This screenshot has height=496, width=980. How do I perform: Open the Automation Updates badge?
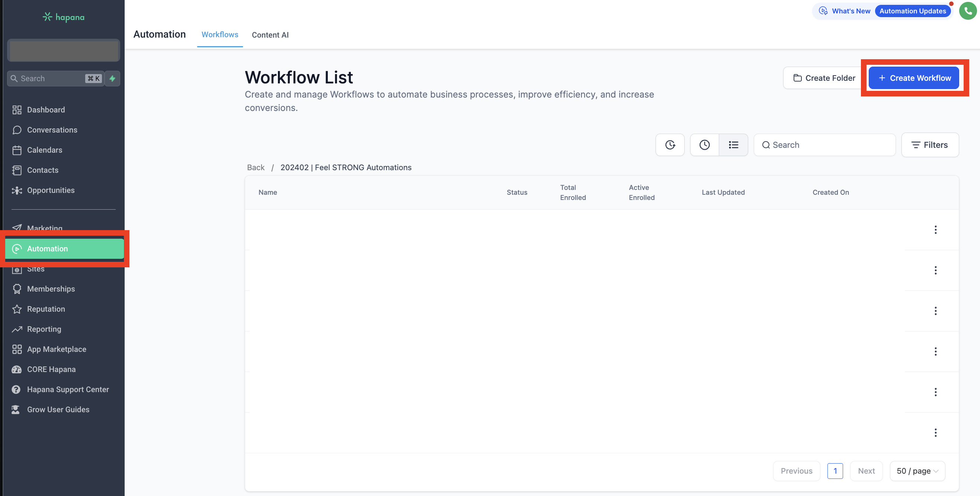coord(912,11)
